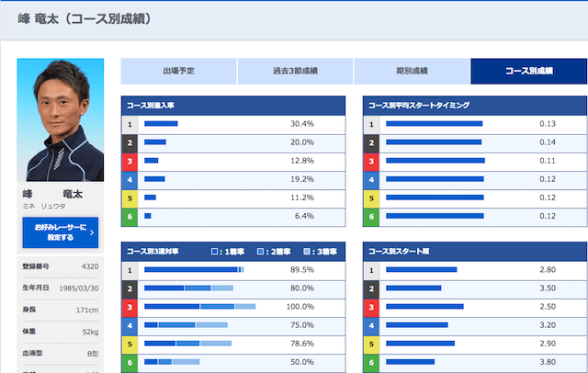588x373 pixels.
Task: Click course 2 badge in コース別3連対率
Action: point(130,288)
